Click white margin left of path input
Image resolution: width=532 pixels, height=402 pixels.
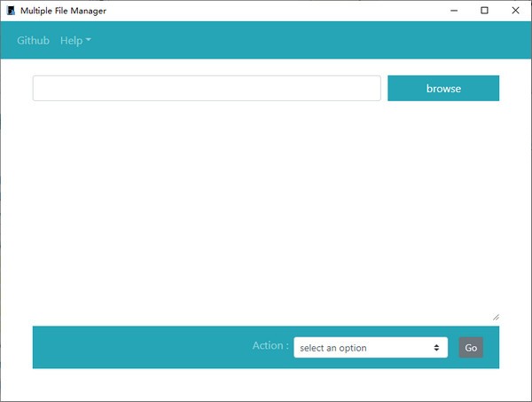click(16, 89)
